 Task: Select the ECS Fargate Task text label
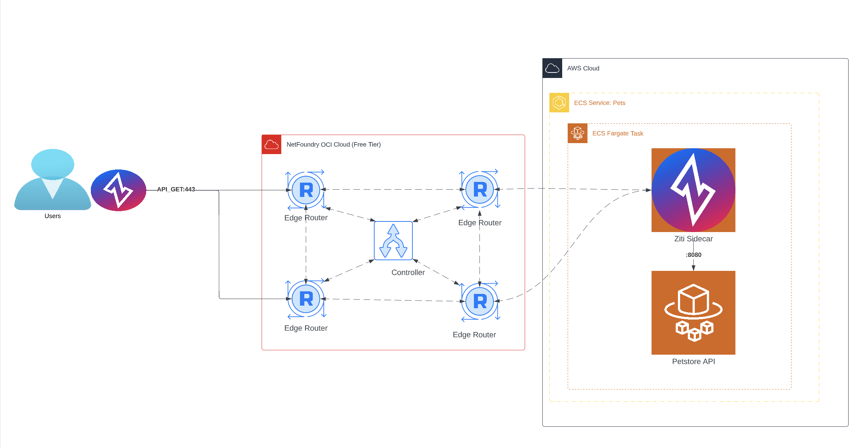(617, 133)
